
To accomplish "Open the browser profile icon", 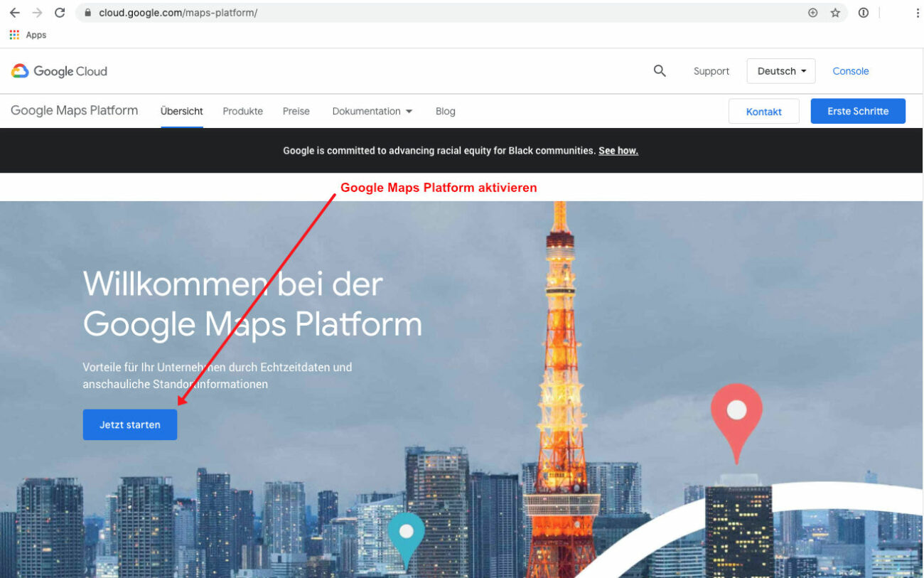I will coord(864,13).
